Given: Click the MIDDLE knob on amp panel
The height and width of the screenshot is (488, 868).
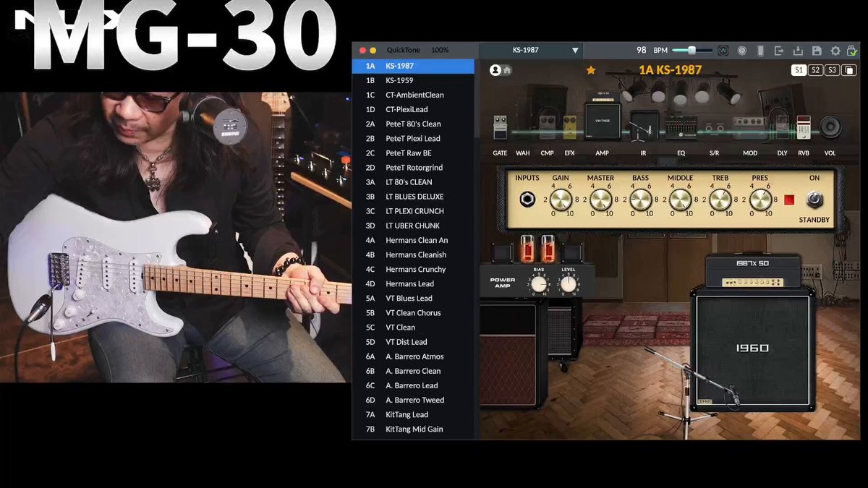Looking at the screenshot, I should pos(680,200).
